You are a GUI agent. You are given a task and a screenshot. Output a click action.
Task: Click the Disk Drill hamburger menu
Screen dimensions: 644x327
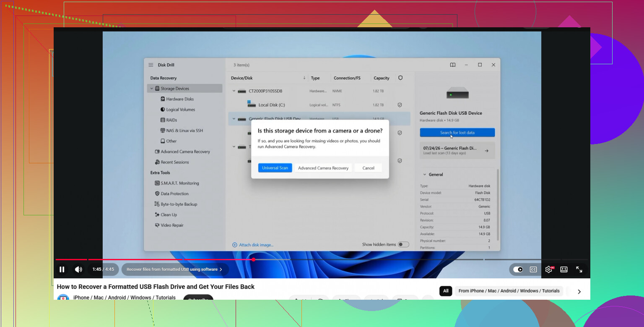(x=151, y=65)
